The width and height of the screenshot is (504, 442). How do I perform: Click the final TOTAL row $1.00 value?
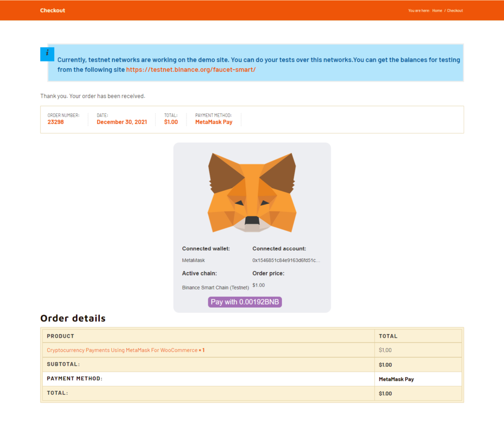(x=385, y=393)
